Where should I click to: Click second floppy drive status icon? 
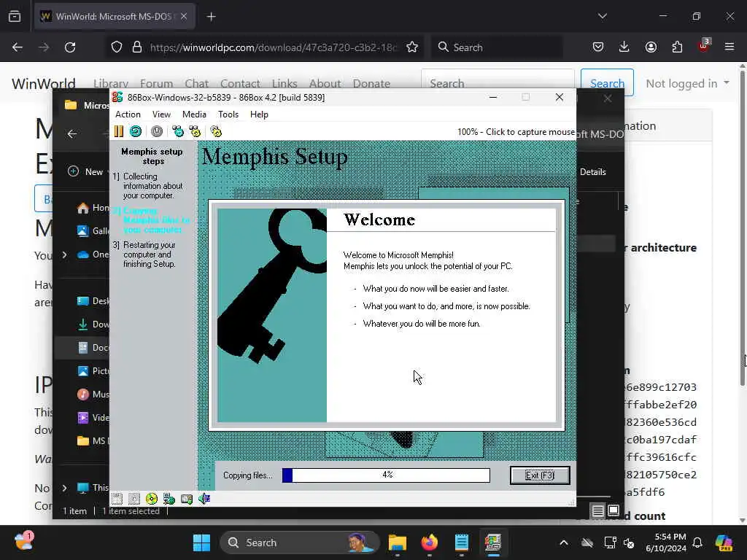click(x=134, y=499)
